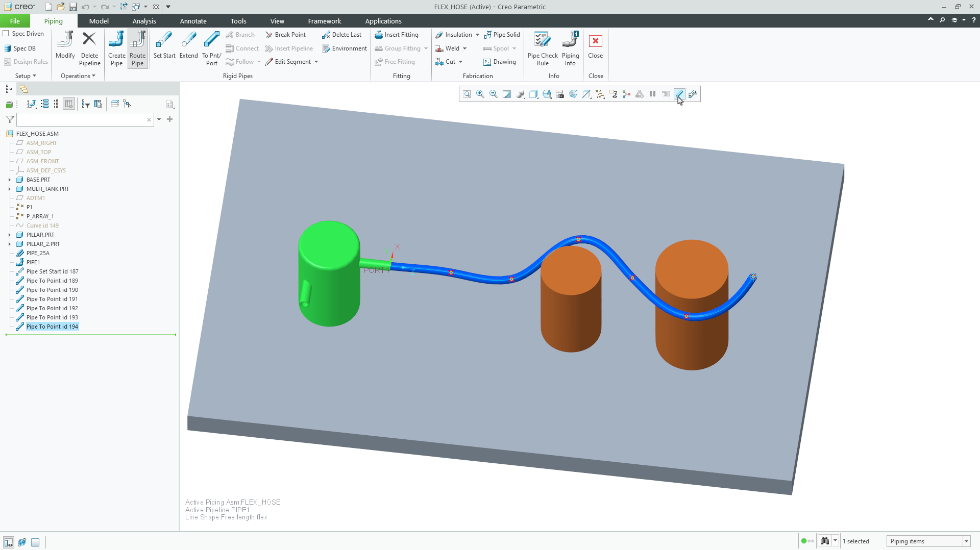Select the To Pnt/Port tool
980x550 pixels.
click(211, 48)
